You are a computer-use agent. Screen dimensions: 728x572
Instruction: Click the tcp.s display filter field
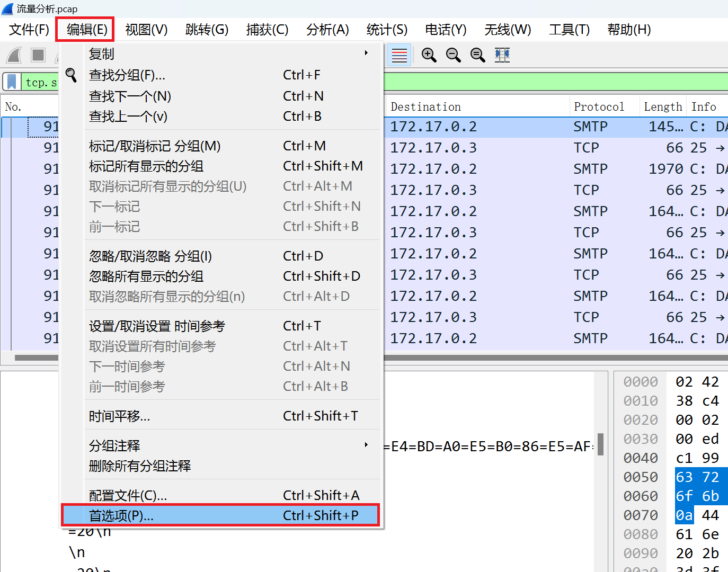pos(41,82)
